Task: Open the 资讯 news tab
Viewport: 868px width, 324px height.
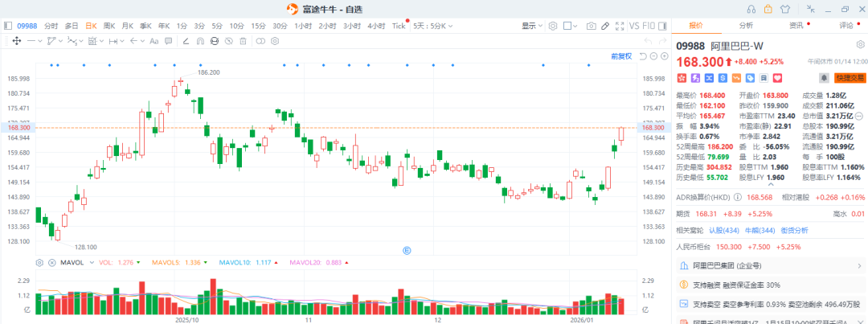Action: coord(796,26)
